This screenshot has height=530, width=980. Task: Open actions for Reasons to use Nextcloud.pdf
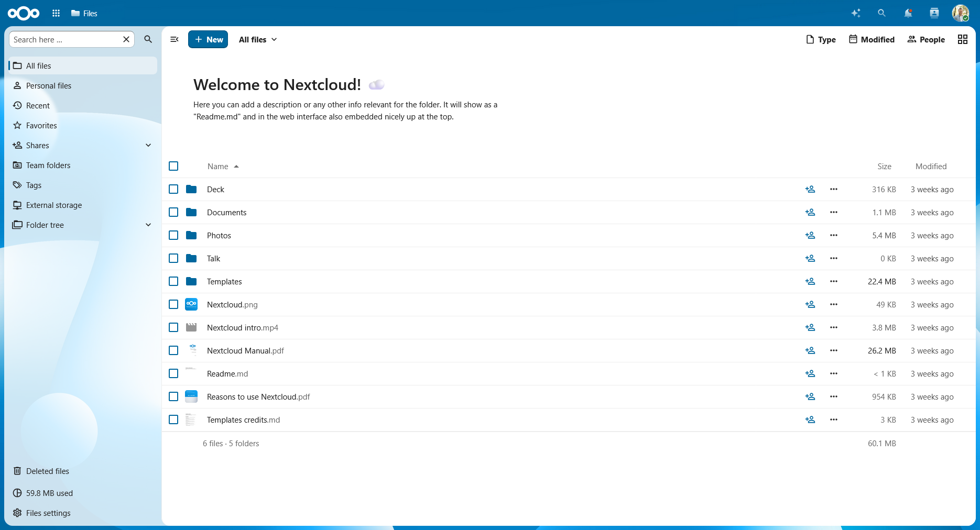pos(834,396)
